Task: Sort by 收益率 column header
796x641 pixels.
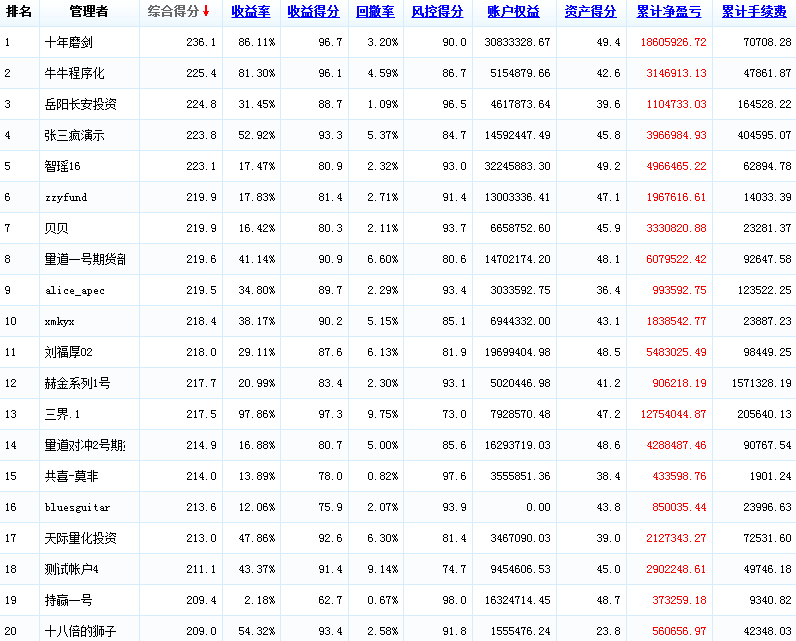Action: tap(250, 12)
